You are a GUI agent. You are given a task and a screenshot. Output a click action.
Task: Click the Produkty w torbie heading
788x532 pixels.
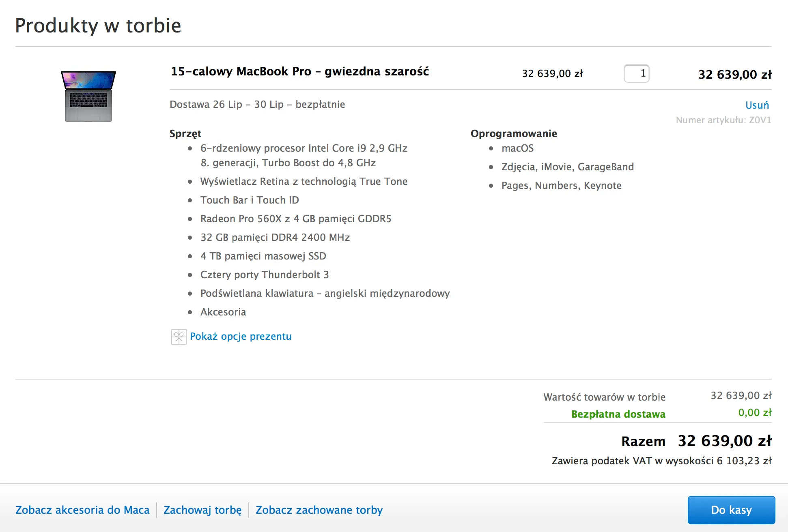pyautogui.click(x=98, y=26)
